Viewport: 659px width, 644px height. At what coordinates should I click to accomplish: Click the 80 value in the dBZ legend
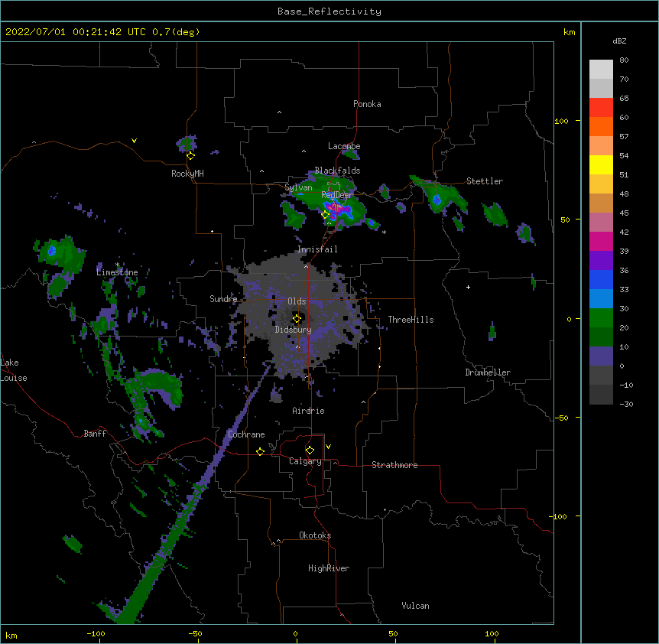point(624,60)
